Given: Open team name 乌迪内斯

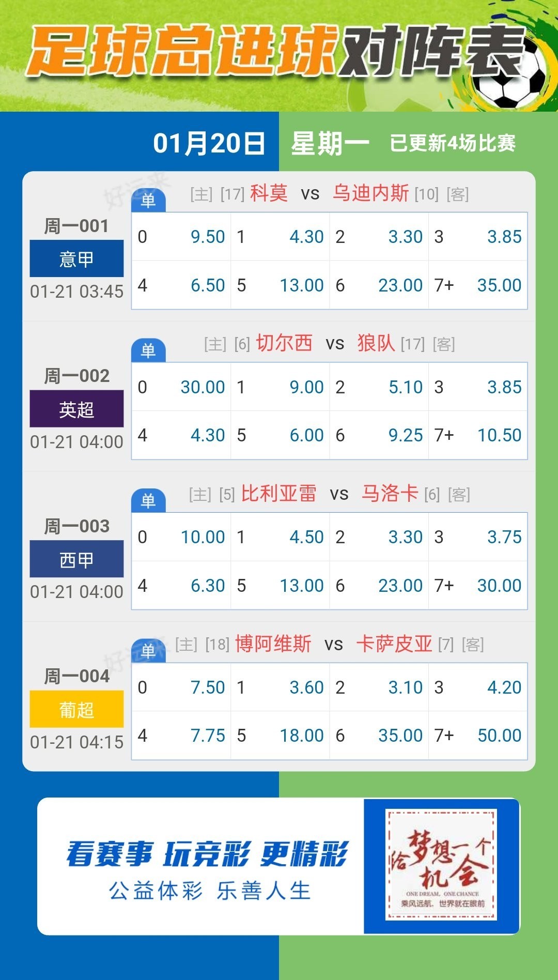Looking at the screenshot, I should (x=371, y=193).
